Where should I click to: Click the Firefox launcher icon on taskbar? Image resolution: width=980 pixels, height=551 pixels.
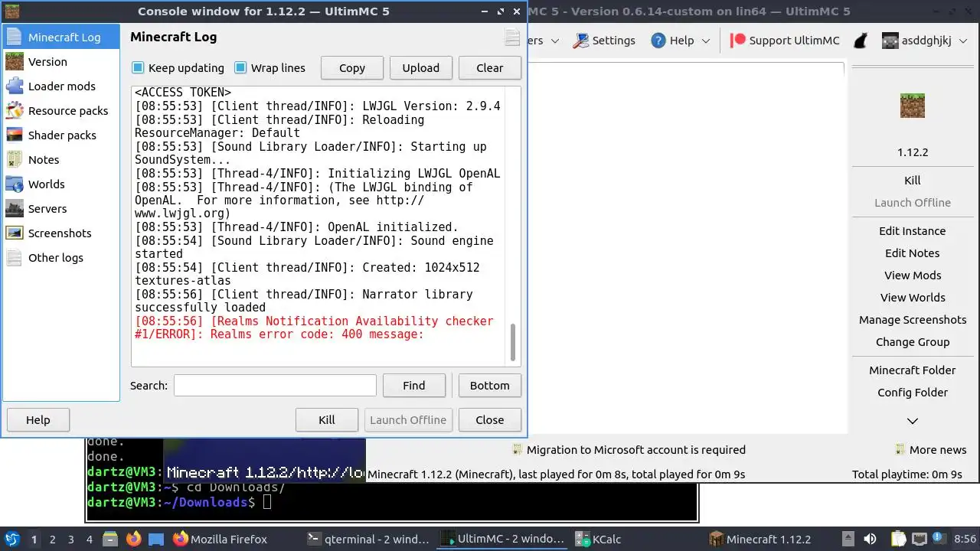coord(134,539)
